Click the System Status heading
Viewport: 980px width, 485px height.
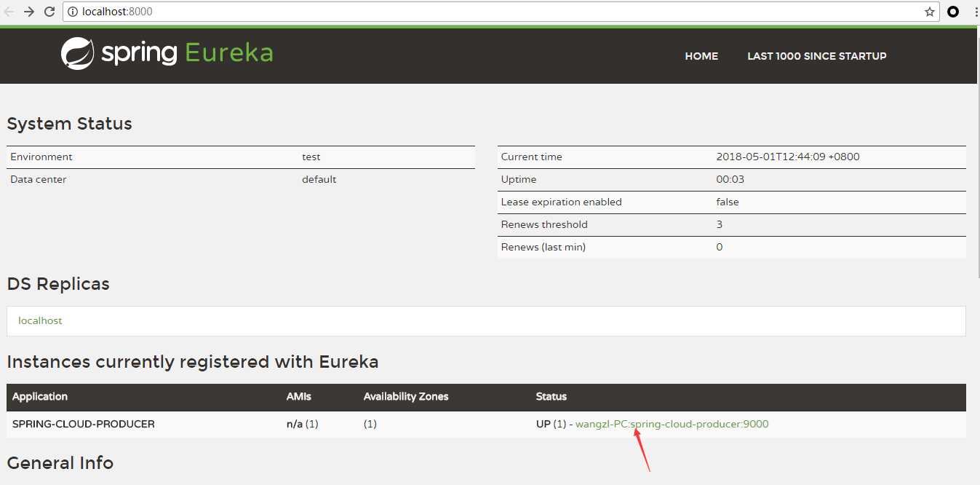coord(70,124)
